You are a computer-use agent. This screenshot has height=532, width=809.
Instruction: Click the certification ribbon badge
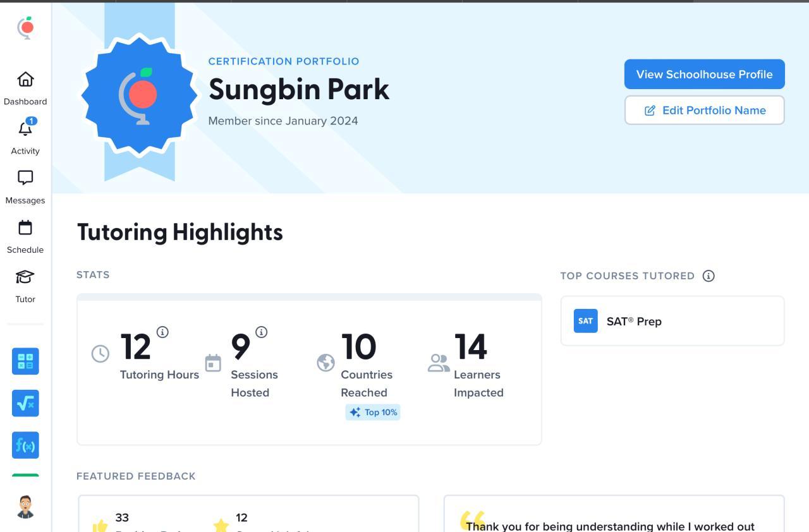pos(139,95)
